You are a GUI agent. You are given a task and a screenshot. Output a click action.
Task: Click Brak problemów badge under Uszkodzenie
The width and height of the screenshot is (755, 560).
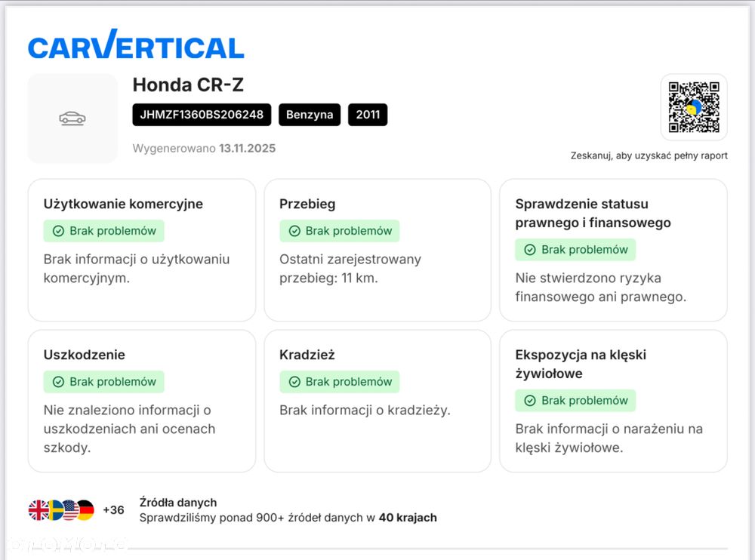103,382
